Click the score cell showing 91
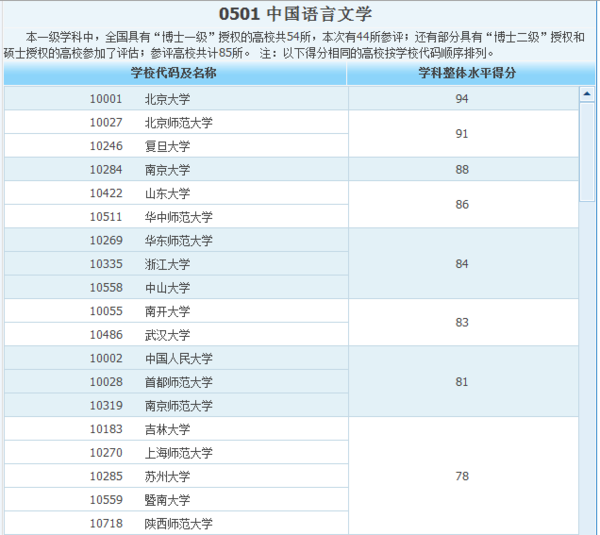 click(463, 134)
